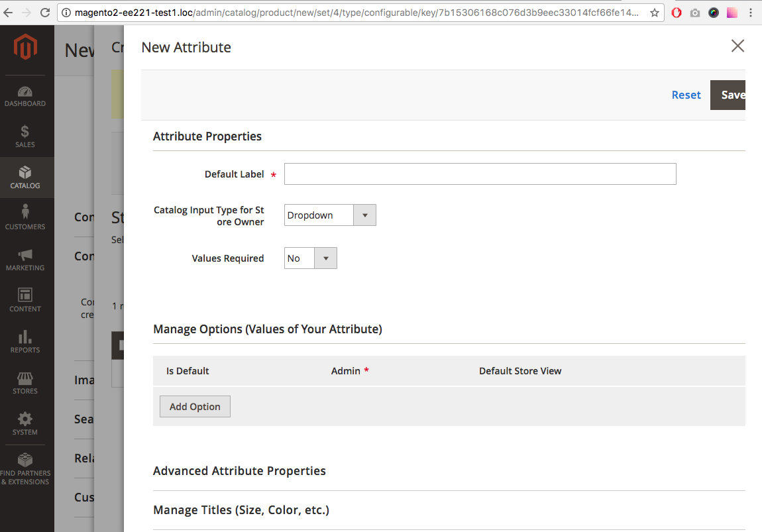The height and width of the screenshot is (532, 762).
Task: Click the Values Required field label
Action: [228, 258]
